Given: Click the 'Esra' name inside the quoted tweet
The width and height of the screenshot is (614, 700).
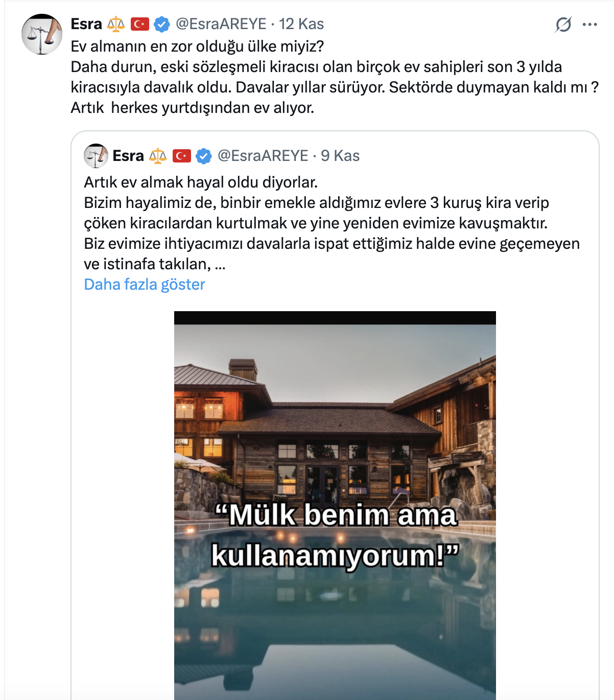Looking at the screenshot, I should pyautogui.click(x=128, y=156).
